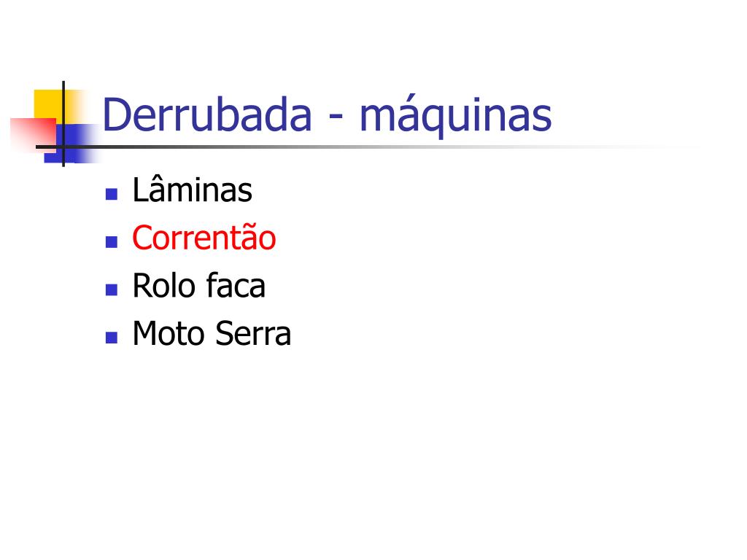747x560 pixels.
Task: Click the blue bullet marker beside Rolo faca
Action: pyautogui.click(x=112, y=289)
